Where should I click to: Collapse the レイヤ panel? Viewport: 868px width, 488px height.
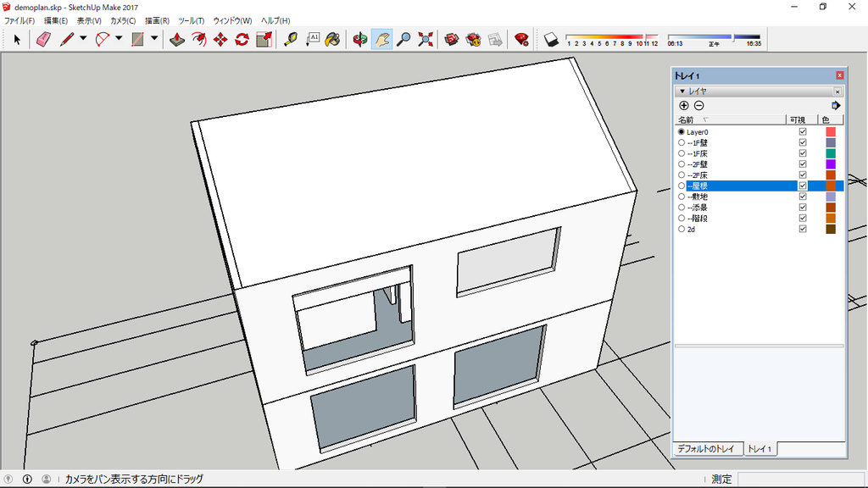(x=682, y=91)
